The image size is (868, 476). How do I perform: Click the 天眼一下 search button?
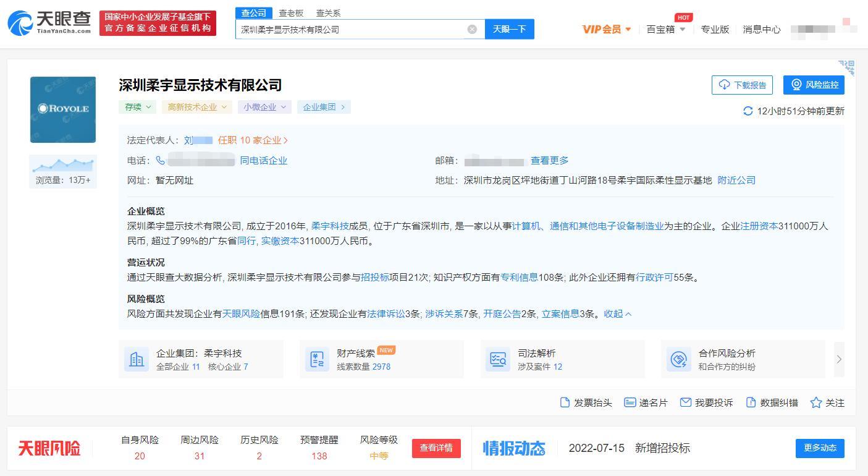509,29
